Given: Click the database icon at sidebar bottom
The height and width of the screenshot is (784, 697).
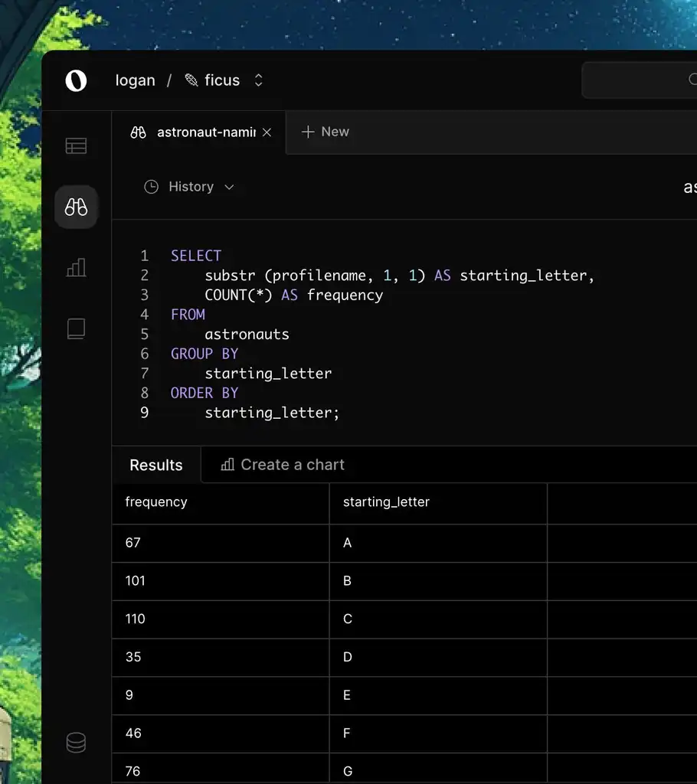Looking at the screenshot, I should click(x=76, y=743).
